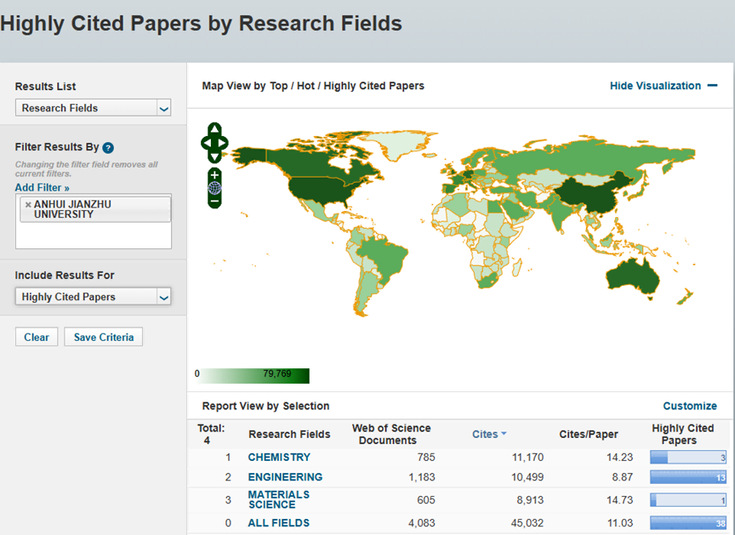Zoom out on the world map
Screen dimensions: 735x535
[x=214, y=201]
